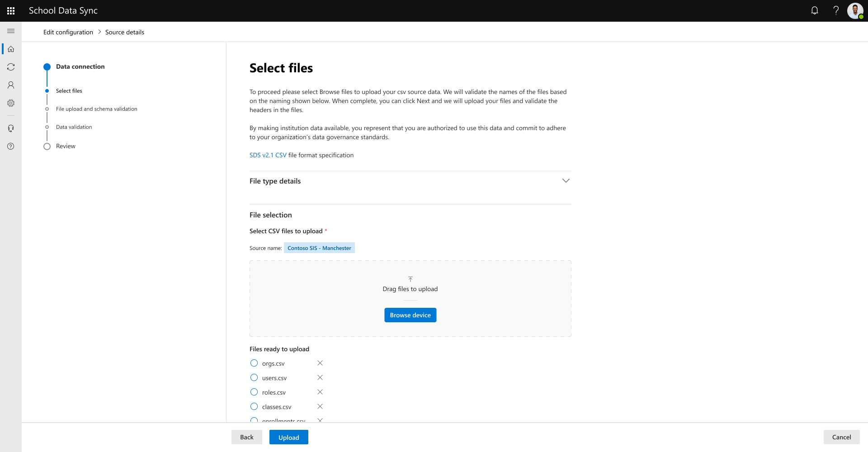The image size is (868, 452).
Task: Click the help question mark in header
Action: tap(836, 10)
